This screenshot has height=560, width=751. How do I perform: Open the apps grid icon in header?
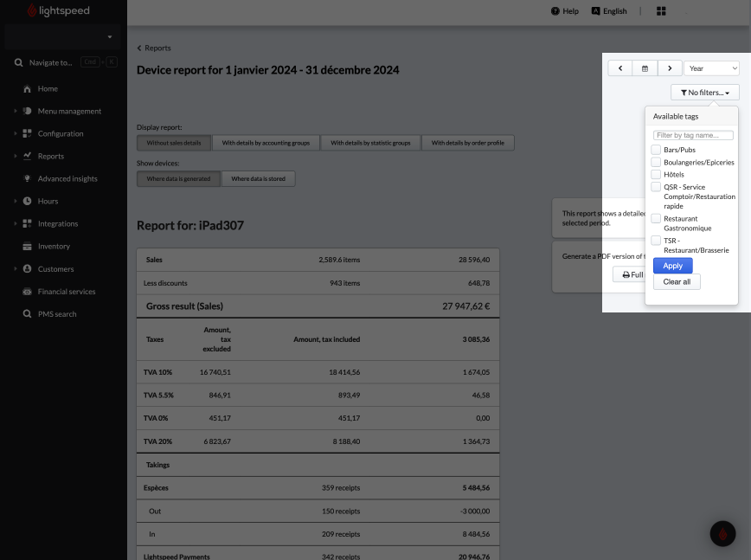tap(661, 11)
